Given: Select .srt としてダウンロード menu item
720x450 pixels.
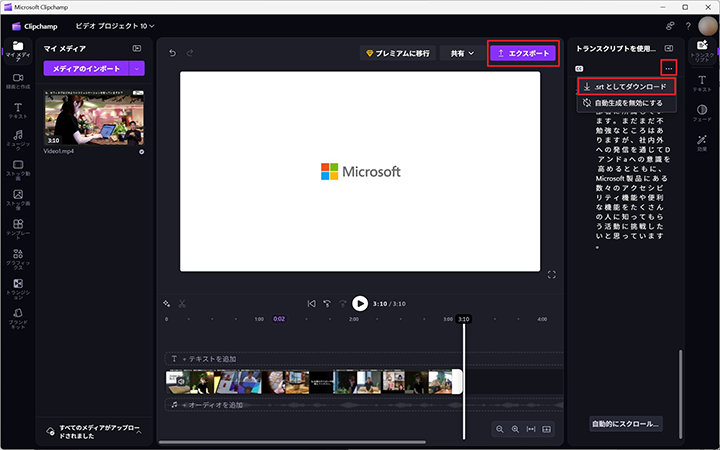Looking at the screenshot, I should 626,86.
